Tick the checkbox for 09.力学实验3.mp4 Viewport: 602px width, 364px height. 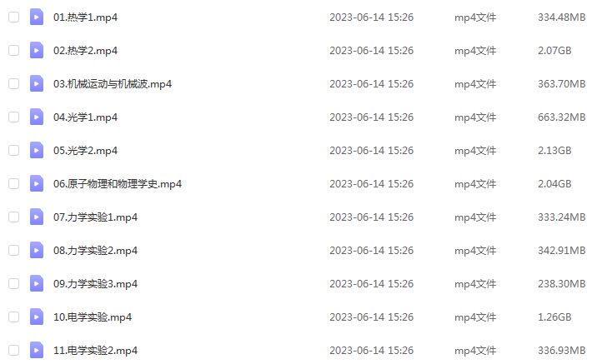tap(14, 283)
